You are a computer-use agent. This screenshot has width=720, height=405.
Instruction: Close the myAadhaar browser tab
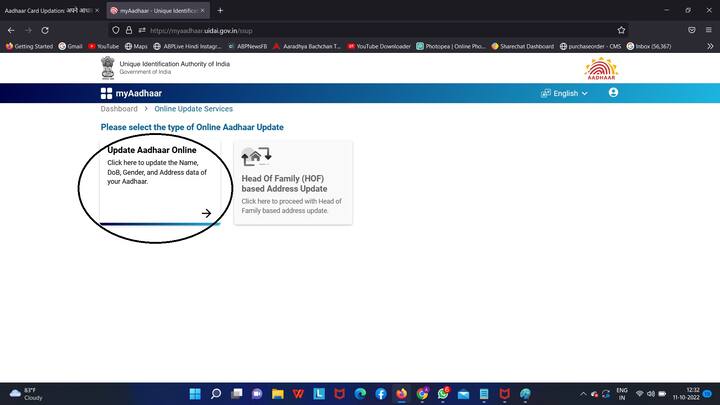[202, 10]
